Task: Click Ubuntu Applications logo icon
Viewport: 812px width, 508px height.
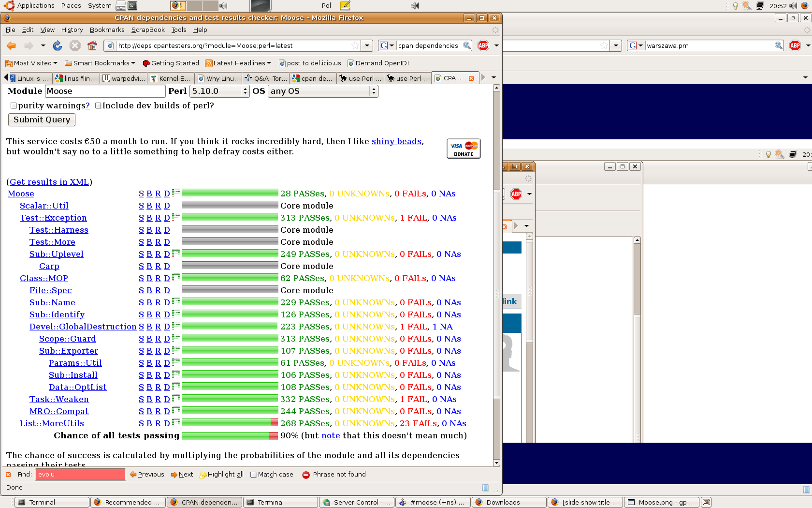Action: pos(9,6)
